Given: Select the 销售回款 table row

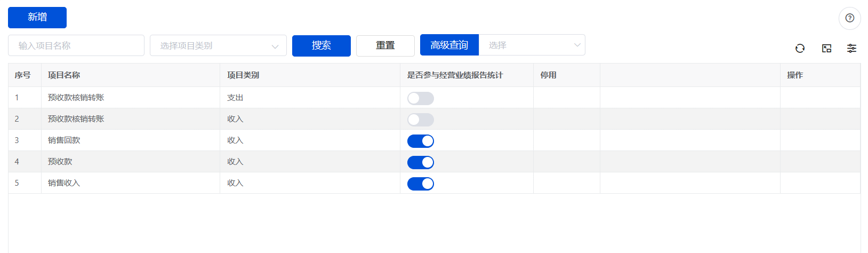Looking at the screenshot, I should coord(434,140).
